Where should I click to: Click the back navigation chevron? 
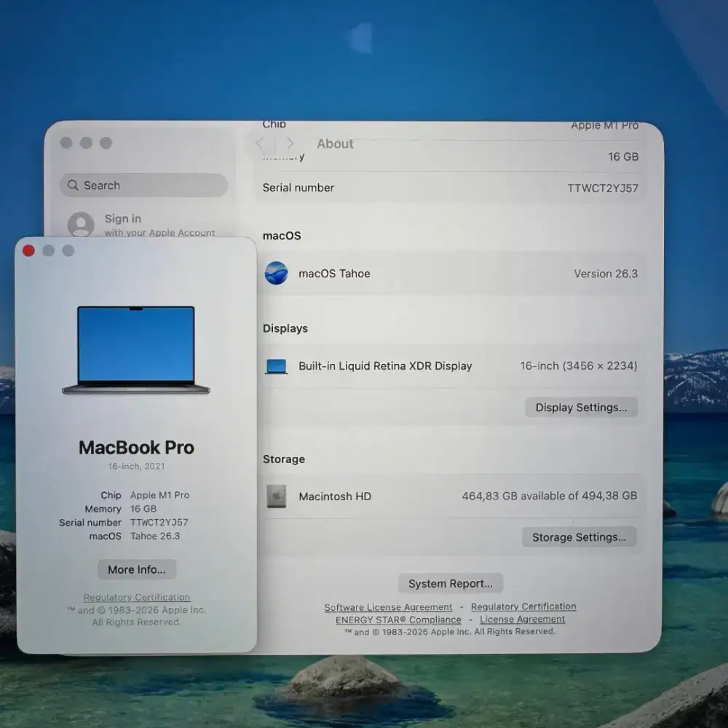(260, 143)
